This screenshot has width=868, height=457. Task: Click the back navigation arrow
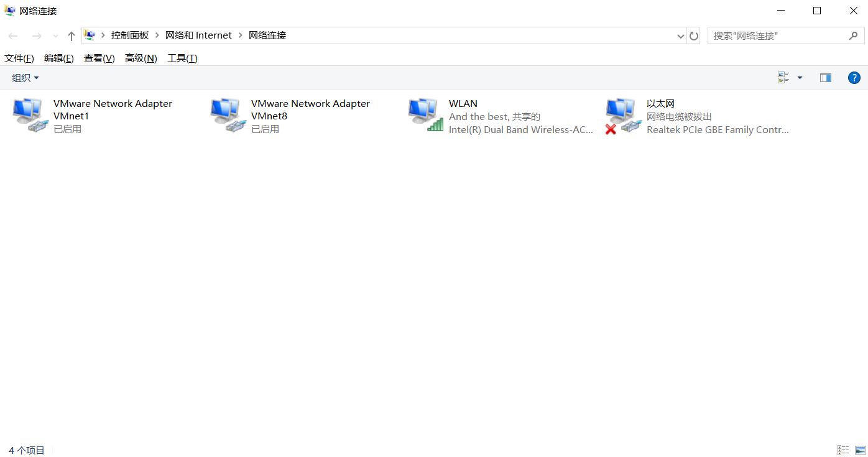click(13, 36)
